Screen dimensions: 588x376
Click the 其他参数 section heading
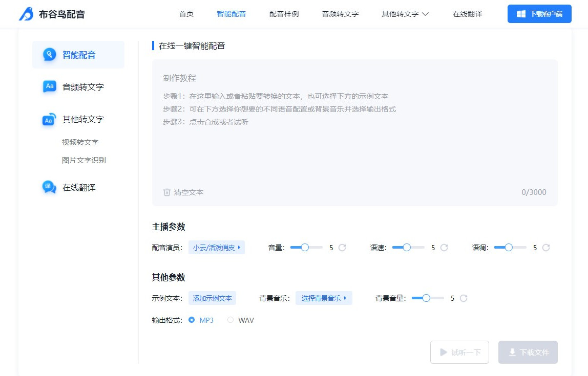(169, 277)
